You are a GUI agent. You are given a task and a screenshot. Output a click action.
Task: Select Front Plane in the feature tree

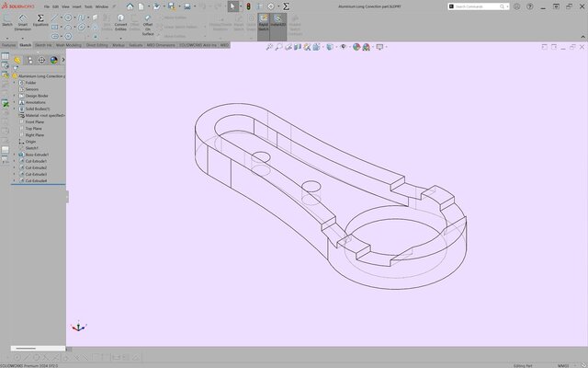tap(35, 121)
